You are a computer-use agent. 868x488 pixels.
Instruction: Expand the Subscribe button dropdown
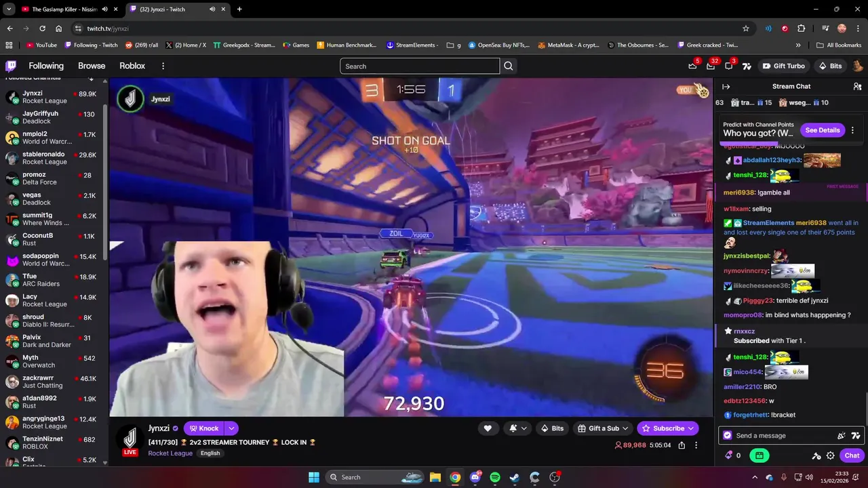(x=691, y=428)
